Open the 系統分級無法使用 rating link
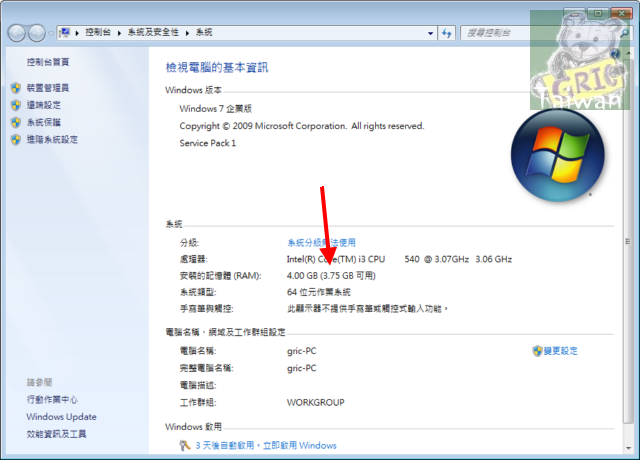640x460 pixels. coord(321,243)
